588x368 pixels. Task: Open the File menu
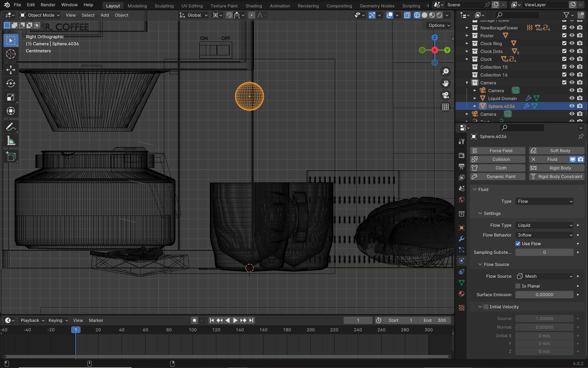click(x=17, y=5)
